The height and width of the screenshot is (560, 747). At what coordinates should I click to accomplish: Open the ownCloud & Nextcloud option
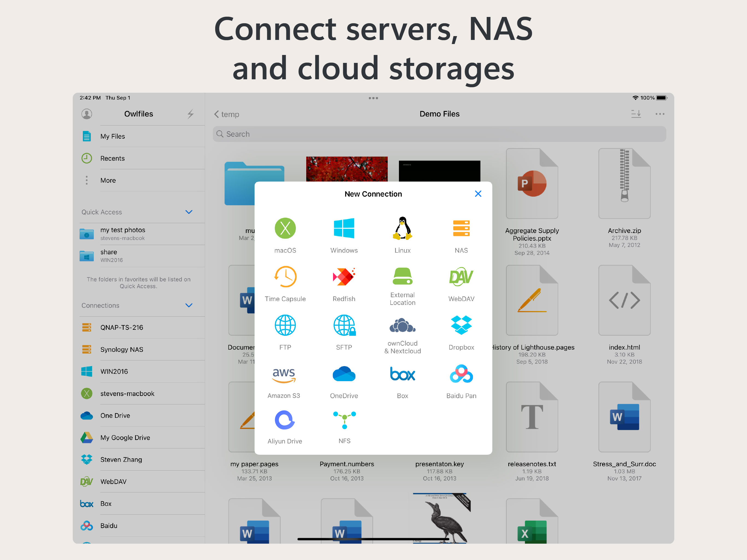pyautogui.click(x=402, y=325)
